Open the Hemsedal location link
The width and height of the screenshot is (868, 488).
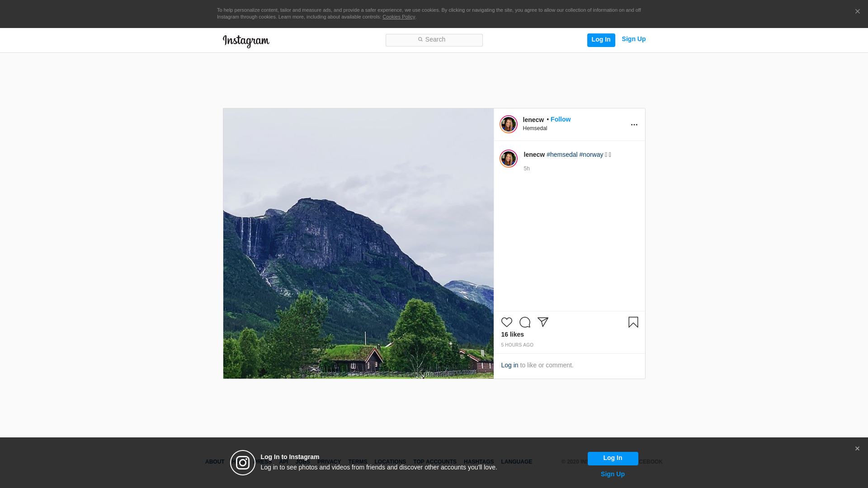click(x=535, y=128)
